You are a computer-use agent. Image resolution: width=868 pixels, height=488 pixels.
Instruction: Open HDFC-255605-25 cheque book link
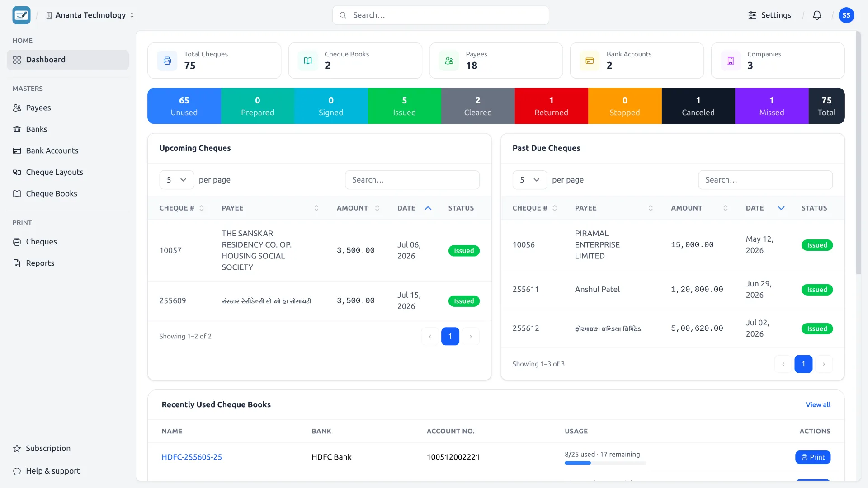[x=192, y=457]
